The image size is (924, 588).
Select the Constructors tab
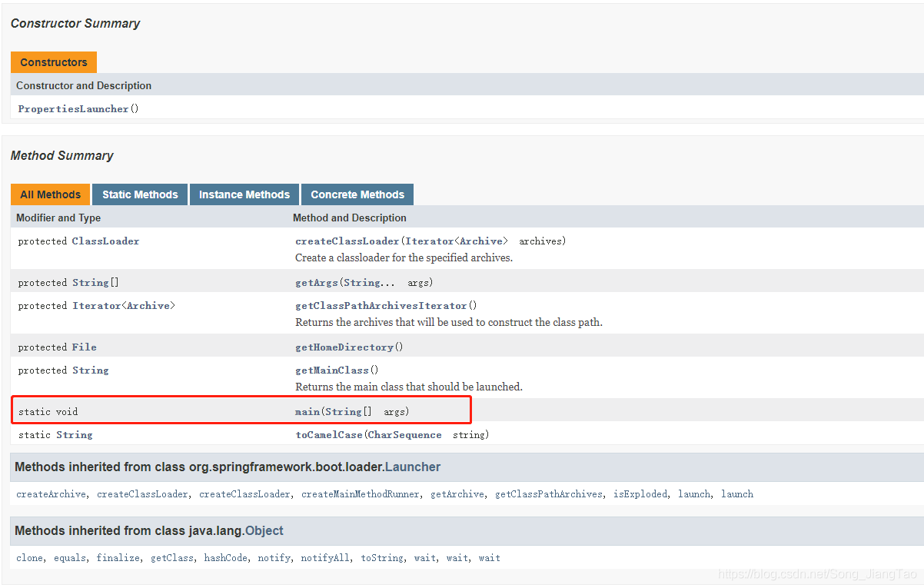point(54,62)
